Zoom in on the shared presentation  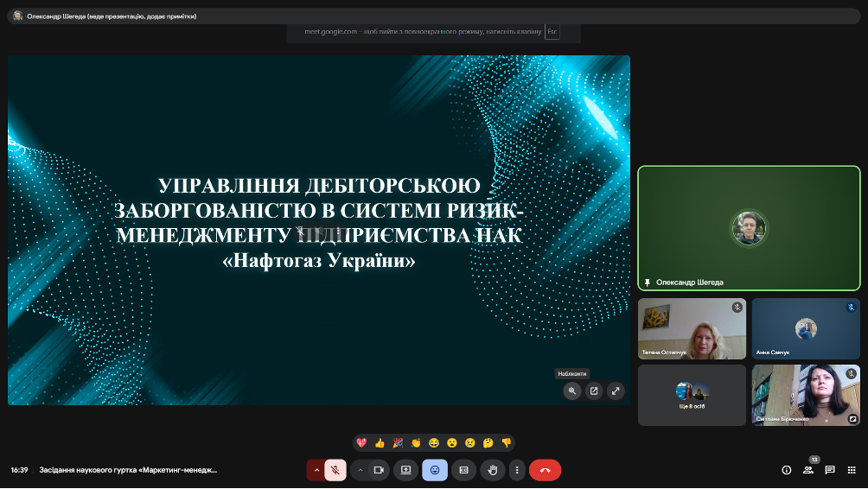[572, 391]
